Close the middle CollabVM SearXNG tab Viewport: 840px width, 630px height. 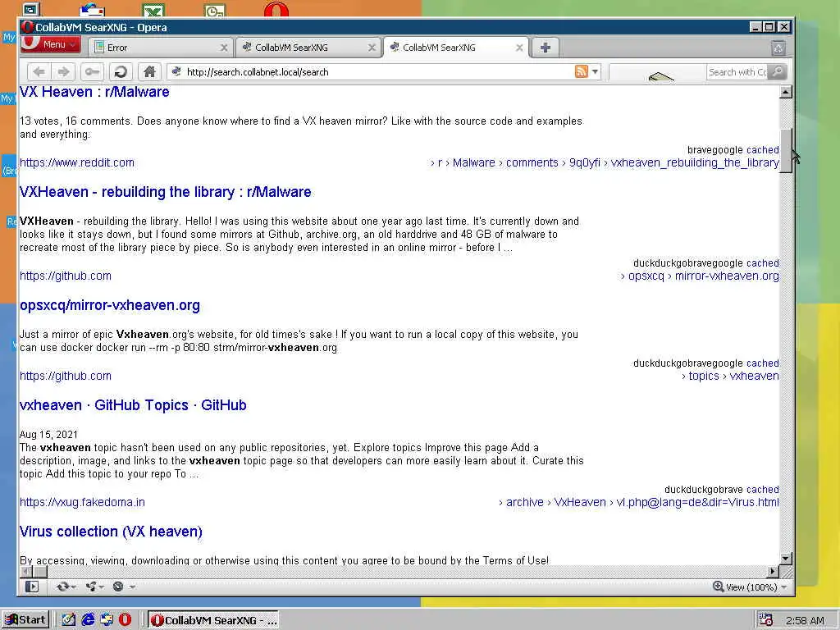tap(372, 48)
